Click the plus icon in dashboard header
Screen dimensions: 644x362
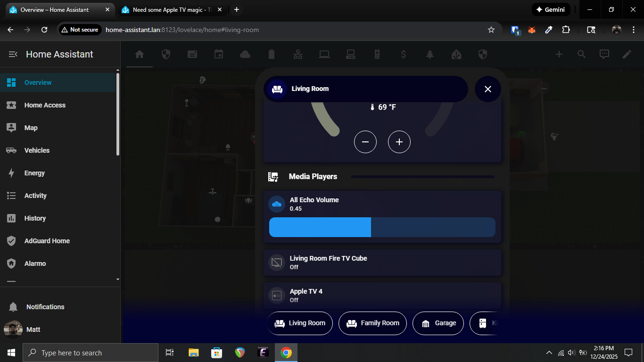tap(559, 54)
